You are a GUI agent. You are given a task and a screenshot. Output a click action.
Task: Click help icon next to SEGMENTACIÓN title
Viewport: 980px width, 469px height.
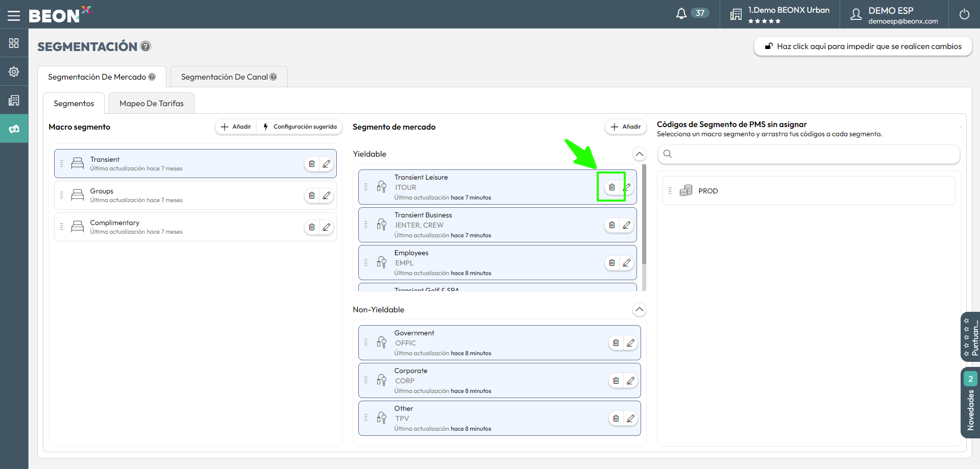point(145,46)
